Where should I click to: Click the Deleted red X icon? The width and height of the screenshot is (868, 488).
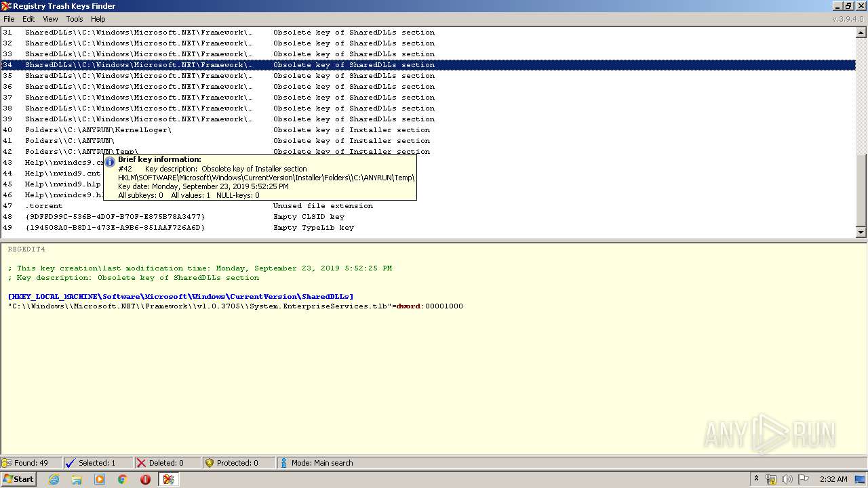point(141,463)
